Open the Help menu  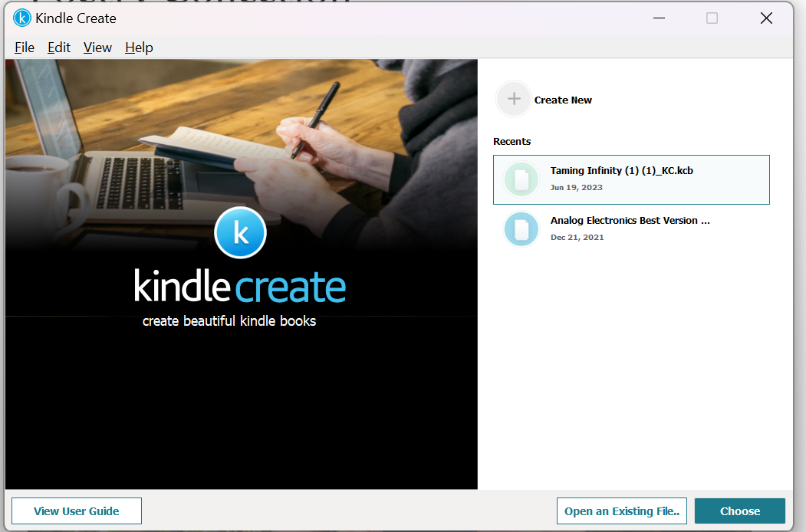point(139,48)
